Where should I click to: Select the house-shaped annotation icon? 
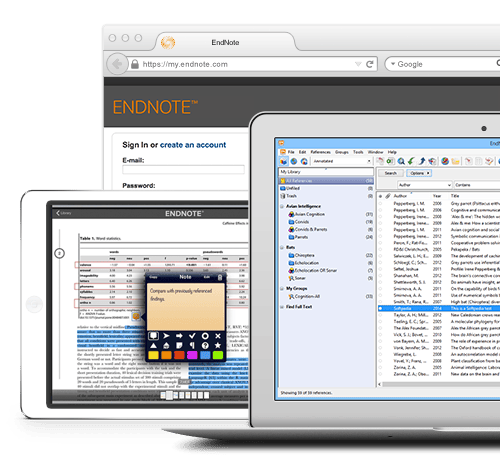click(166, 345)
